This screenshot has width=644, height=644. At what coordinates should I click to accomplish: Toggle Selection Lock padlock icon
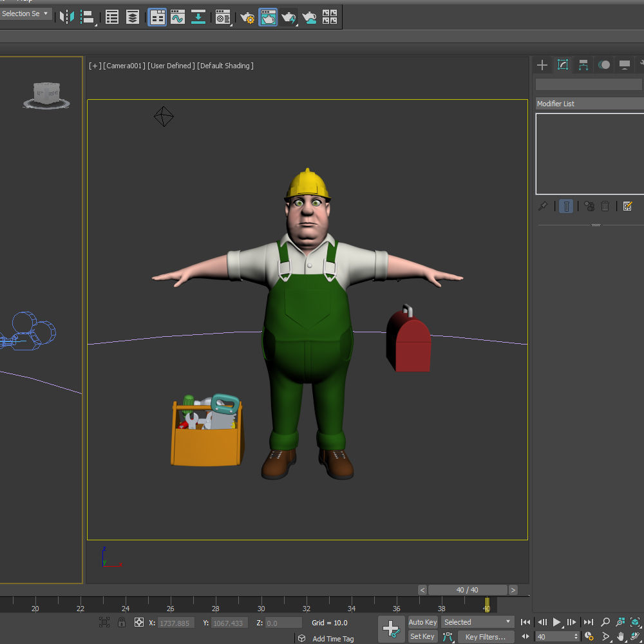pyautogui.click(x=122, y=622)
